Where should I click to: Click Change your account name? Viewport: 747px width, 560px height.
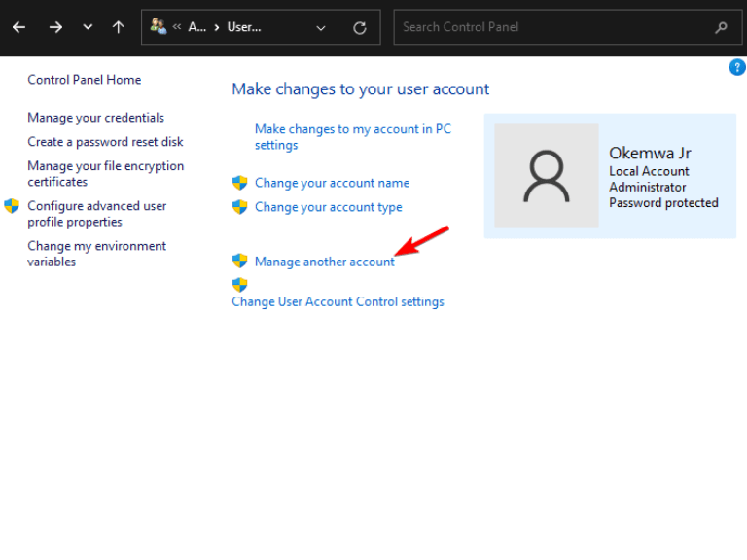coord(332,183)
